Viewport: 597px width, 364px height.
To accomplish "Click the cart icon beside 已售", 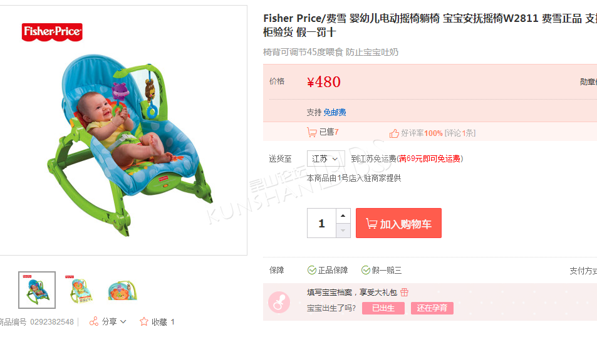I will [x=312, y=132].
